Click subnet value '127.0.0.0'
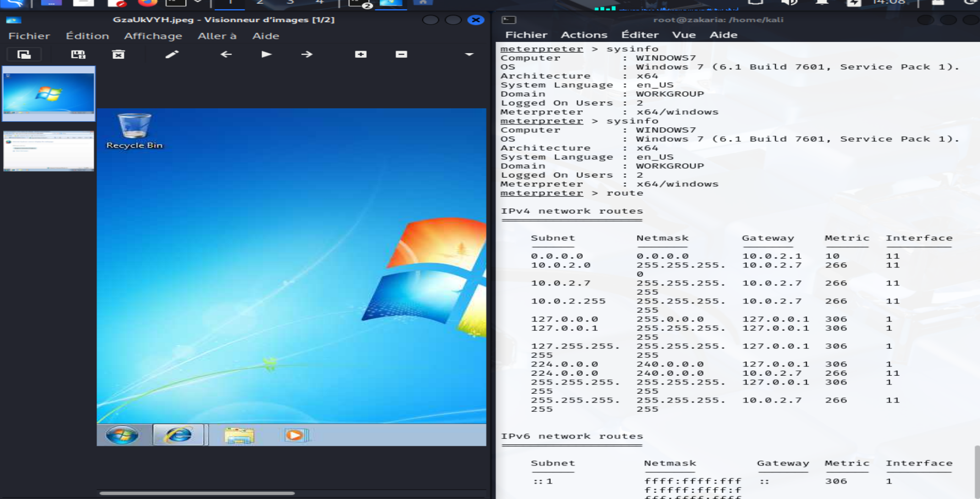The width and height of the screenshot is (980, 499). click(x=564, y=319)
